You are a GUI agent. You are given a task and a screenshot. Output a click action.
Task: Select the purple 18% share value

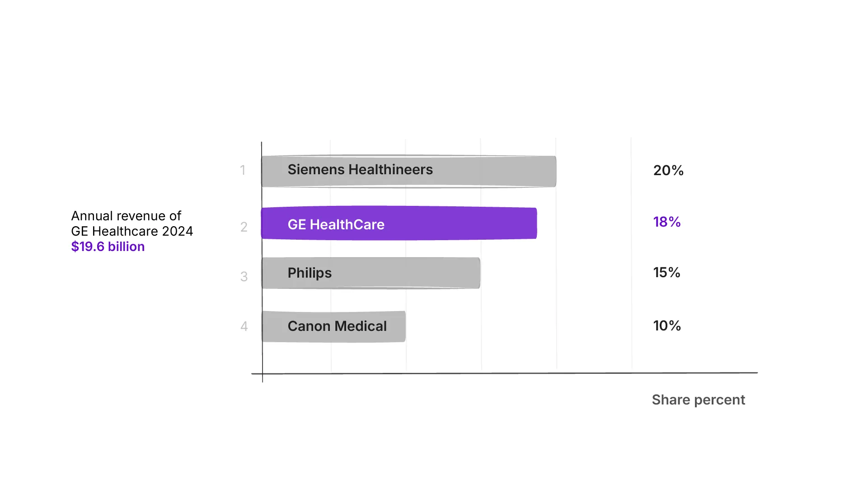[x=666, y=222]
